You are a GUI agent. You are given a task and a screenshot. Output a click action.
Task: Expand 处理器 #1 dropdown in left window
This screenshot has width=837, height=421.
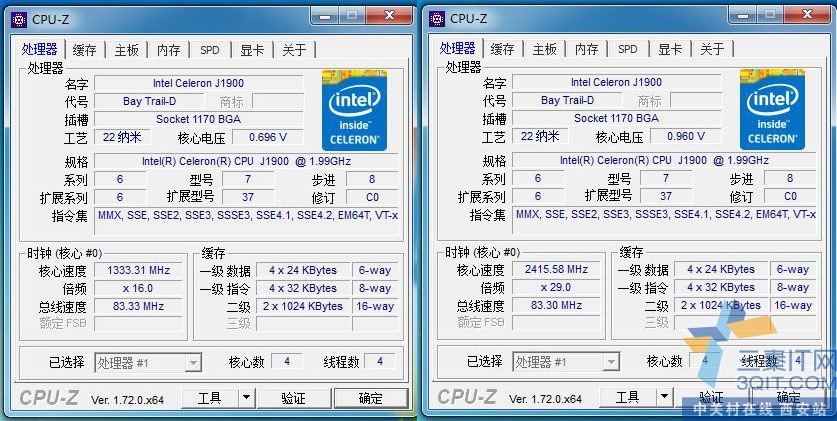click(x=193, y=363)
